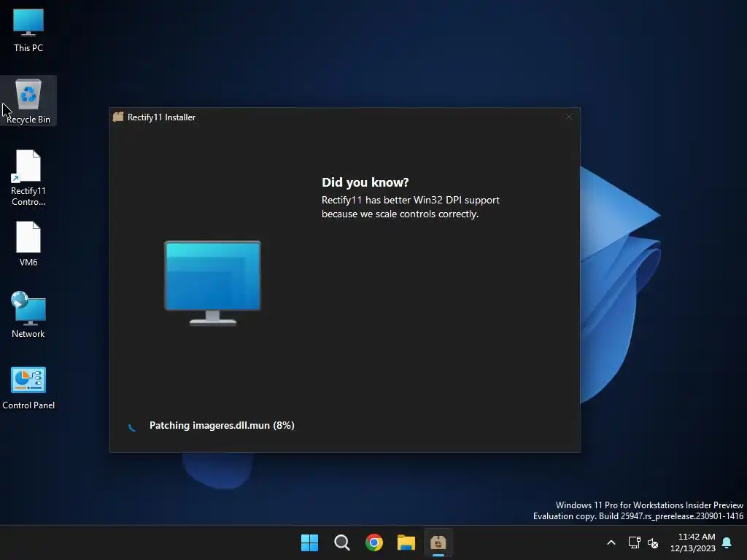Click the large monitor image in installer
Image resolution: width=747 pixels, height=560 pixels.
click(x=212, y=284)
